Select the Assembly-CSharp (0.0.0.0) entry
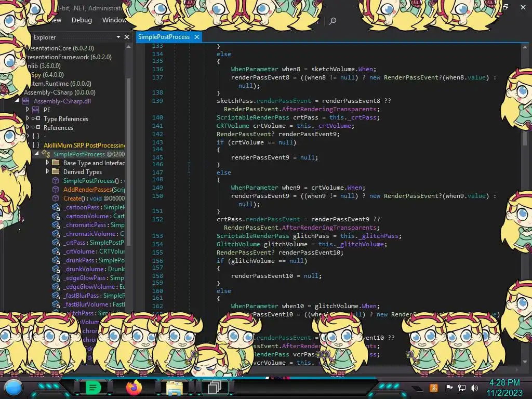 point(60,92)
